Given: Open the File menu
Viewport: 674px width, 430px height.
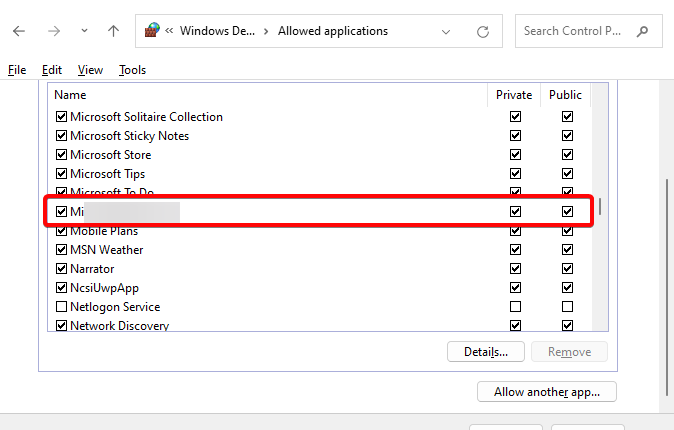Looking at the screenshot, I should click(16, 70).
